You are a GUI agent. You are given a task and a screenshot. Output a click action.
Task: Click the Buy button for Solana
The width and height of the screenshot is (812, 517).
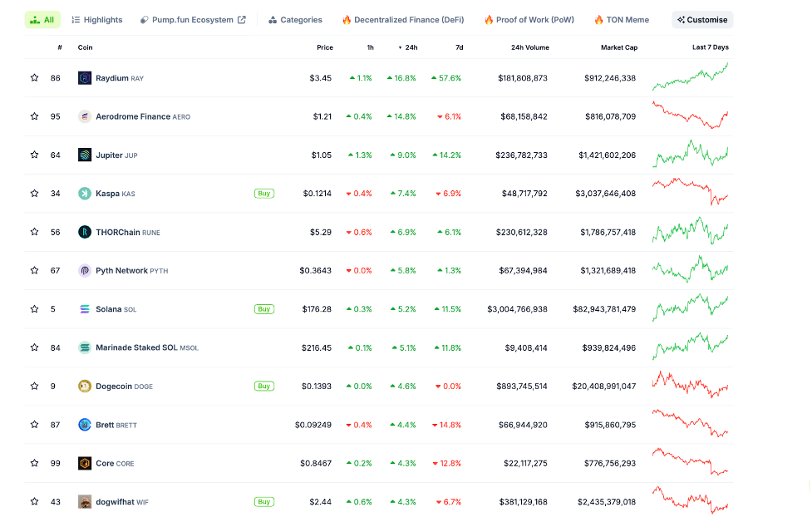coord(264,309)
